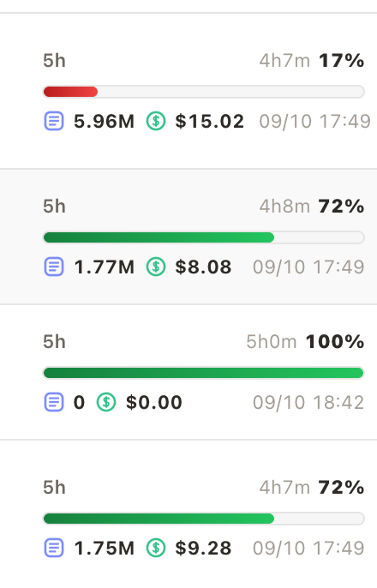Viewport: 377px width, 588px height.
Task: Click the 5.96M token count
Action: [104, 121]
